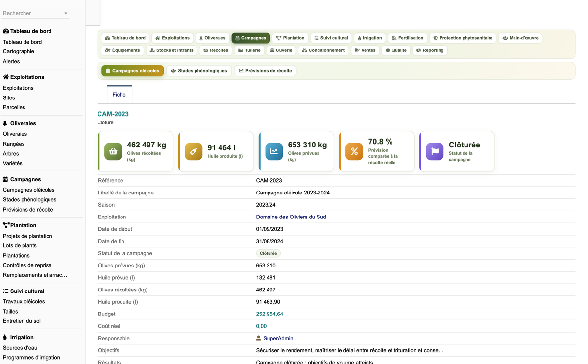Open Entretien du sol in sidebar
Viewport: 588px width, 364px height.
22,321
